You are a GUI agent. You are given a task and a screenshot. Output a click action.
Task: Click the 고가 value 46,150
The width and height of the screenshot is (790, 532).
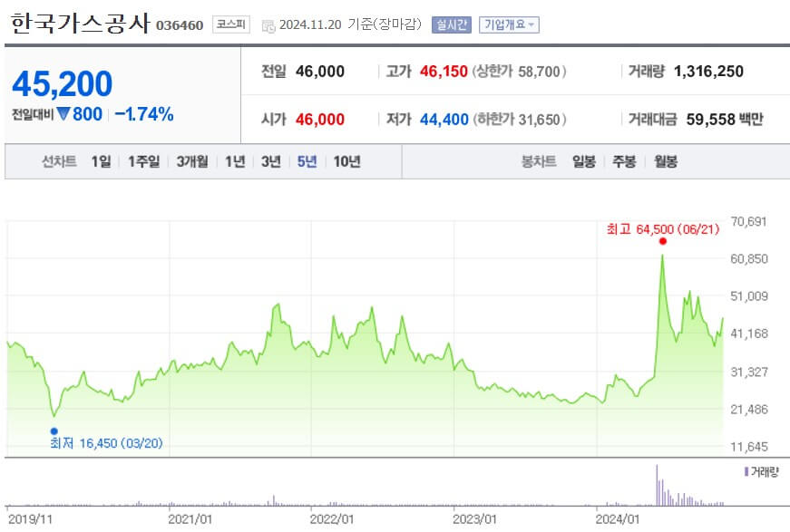pyautogui.click(x=444, y=72)
